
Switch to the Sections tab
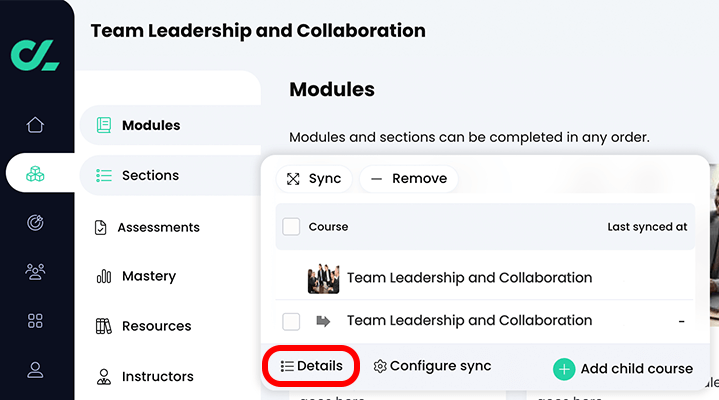click(150, 175)
